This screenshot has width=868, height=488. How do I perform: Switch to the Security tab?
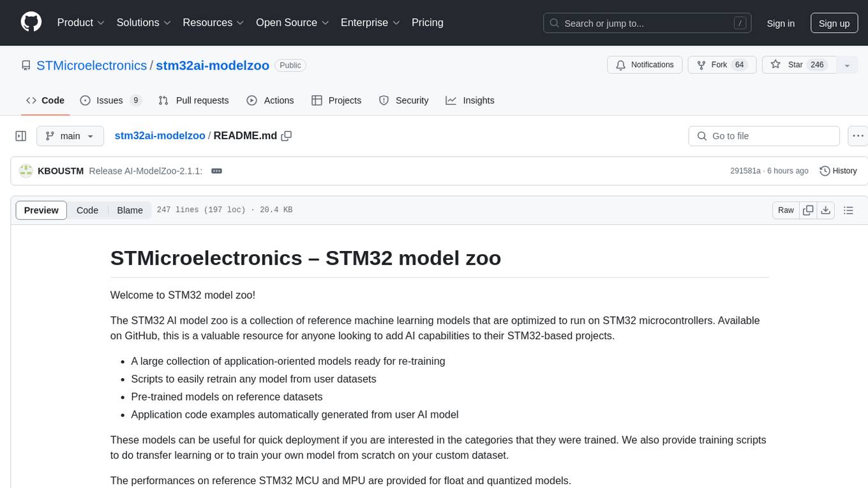403,100
